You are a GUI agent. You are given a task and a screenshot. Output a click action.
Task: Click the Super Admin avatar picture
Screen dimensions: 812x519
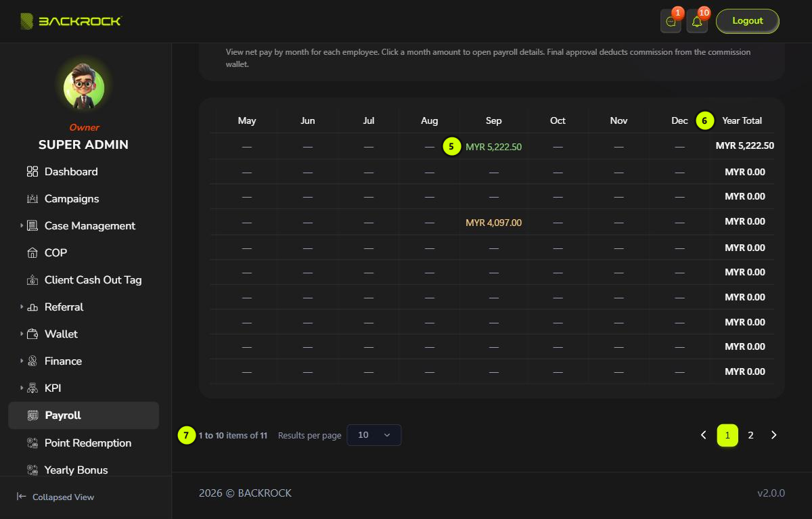[x=84, y=89]
